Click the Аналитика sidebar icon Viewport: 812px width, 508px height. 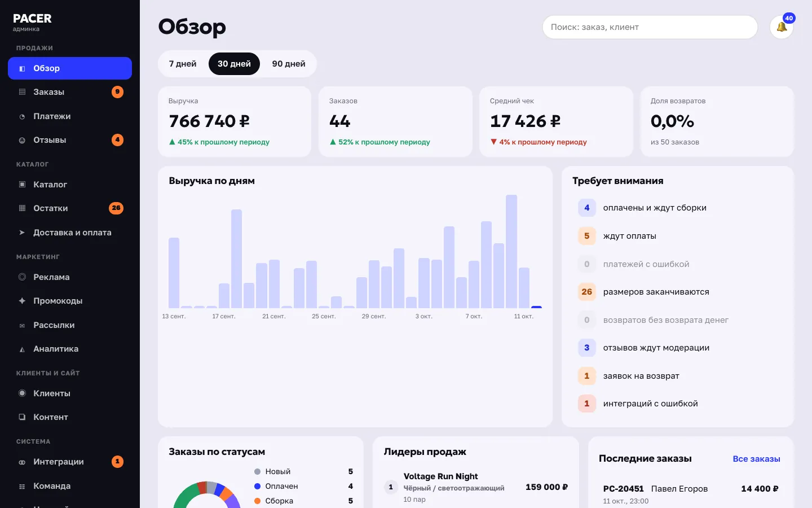(x=22, y=349)
